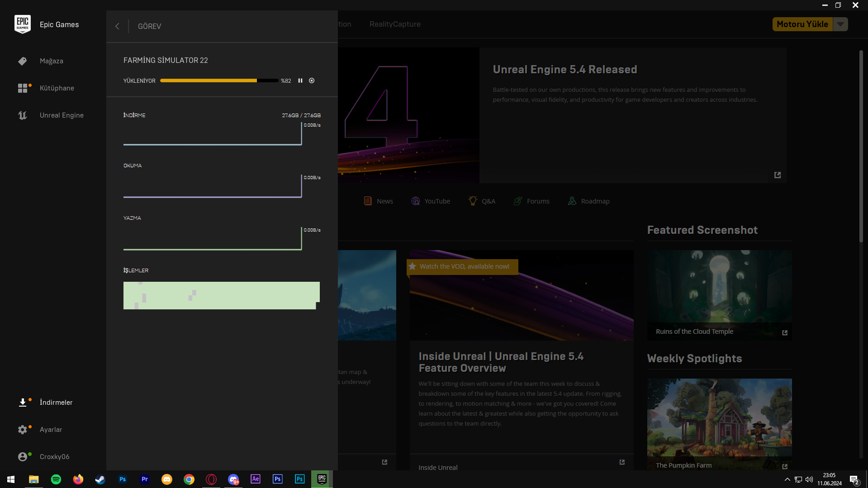Open the Forums link
This screenshot has width=868, height=488.
(531, 201)
